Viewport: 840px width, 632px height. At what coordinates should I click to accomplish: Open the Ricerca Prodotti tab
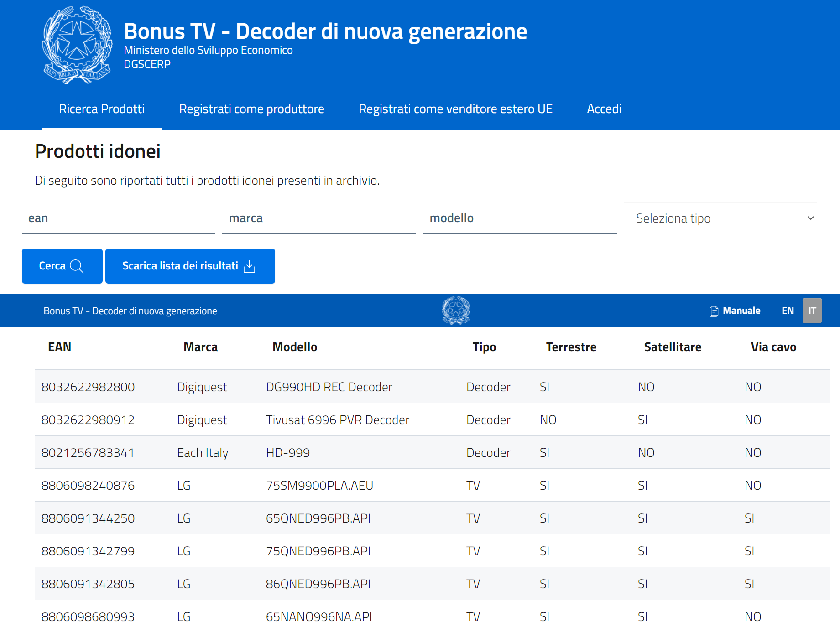[x=102, y=109]
